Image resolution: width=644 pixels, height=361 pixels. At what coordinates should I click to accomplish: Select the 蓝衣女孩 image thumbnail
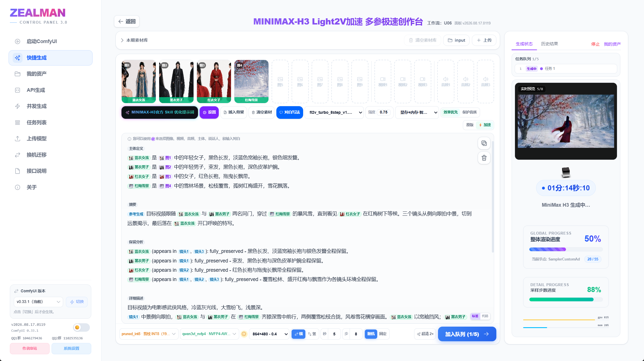[x=139, y=81]
